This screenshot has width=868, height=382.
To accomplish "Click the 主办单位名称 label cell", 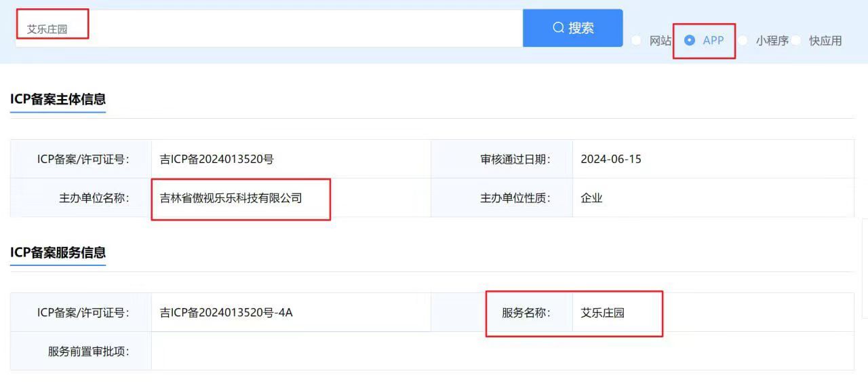I will 81,198.
